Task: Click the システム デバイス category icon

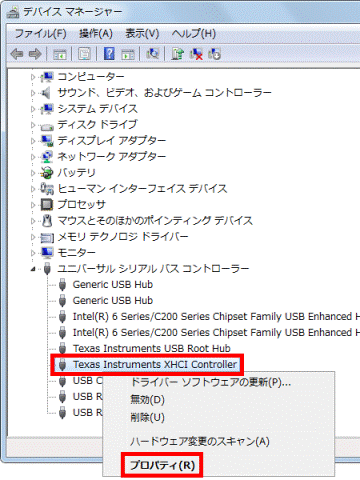Action: click(x=47, y=109)
